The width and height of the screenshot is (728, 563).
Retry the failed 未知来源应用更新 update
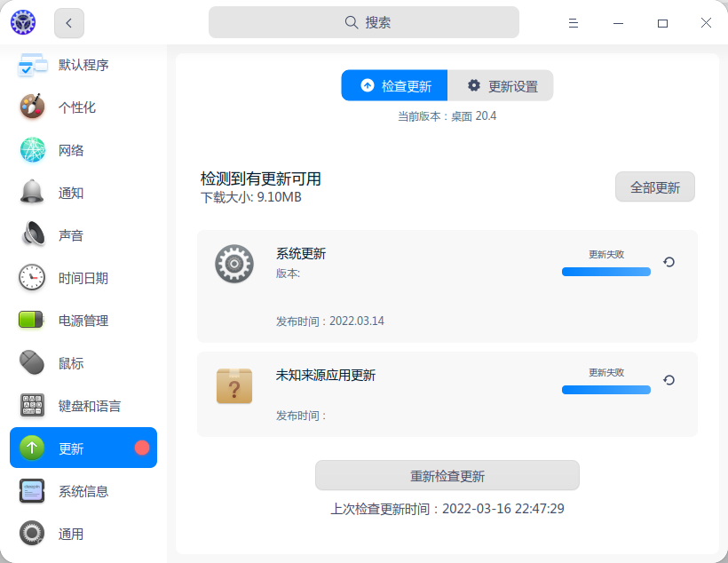[x=669, y=380]
